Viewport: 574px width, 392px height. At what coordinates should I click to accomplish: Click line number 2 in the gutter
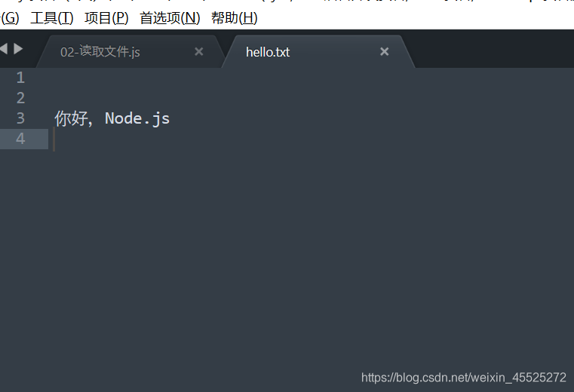(20, 98)
